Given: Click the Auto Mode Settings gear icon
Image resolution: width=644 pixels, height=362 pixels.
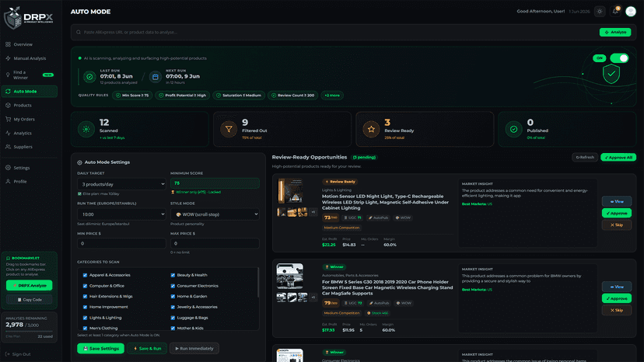Looking at the screenshot, I should (x=79, y=162).
